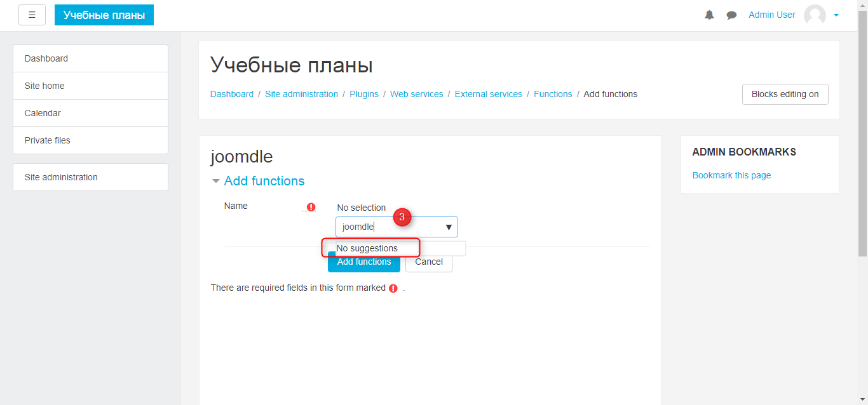Click the function name search field
The width and height of the screenshot is (868, 405).
coord(388,227)
